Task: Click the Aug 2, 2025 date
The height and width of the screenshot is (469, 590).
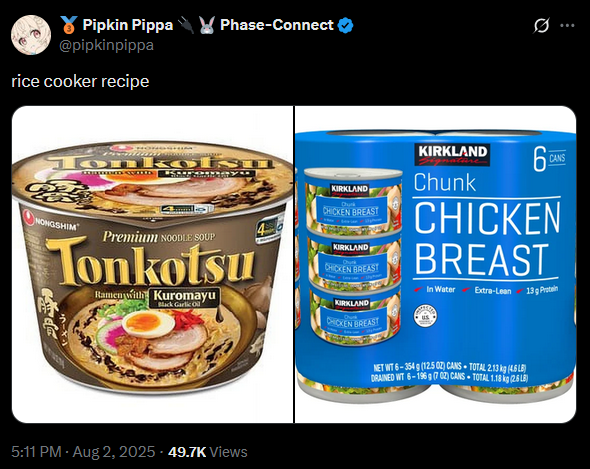Action: click(114, 452)
